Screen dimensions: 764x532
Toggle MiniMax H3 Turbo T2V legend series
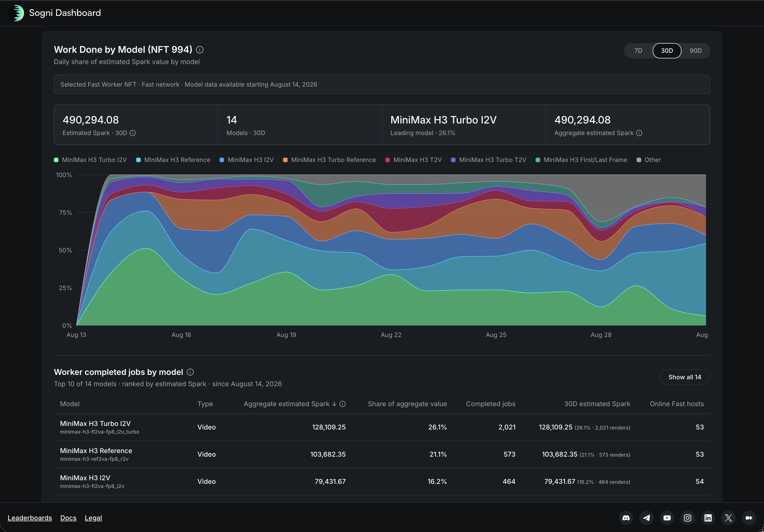click(x=488, y=160)
